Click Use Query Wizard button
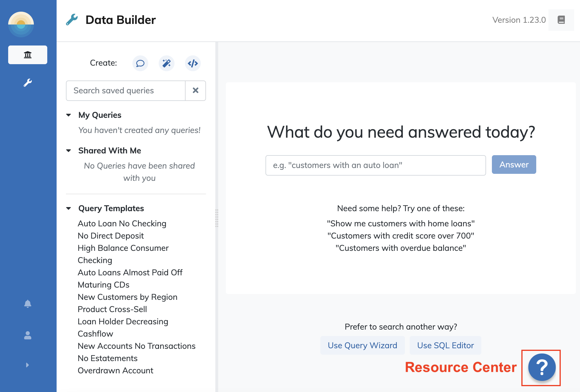Image resolution: width=580 pixels, height=392 pixels. point(363,345)
